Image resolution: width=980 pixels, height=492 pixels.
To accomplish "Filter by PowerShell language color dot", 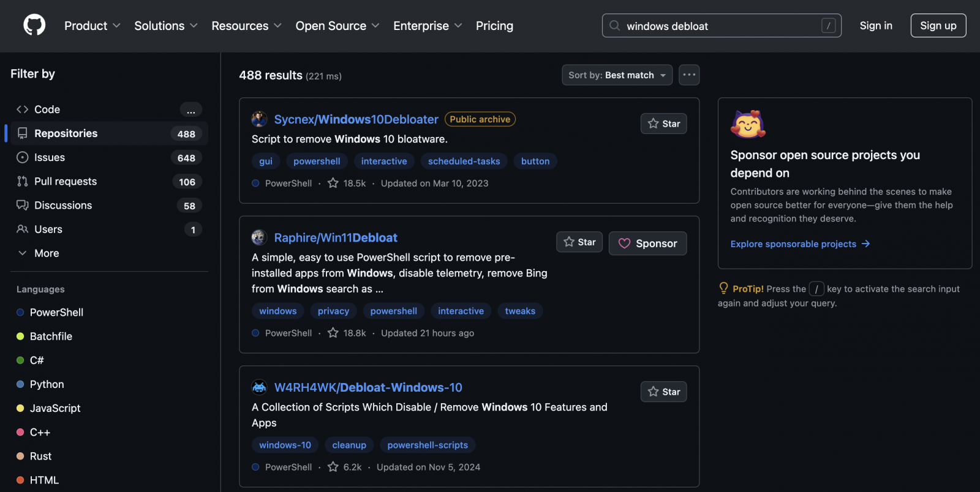I will click(20, 312).
